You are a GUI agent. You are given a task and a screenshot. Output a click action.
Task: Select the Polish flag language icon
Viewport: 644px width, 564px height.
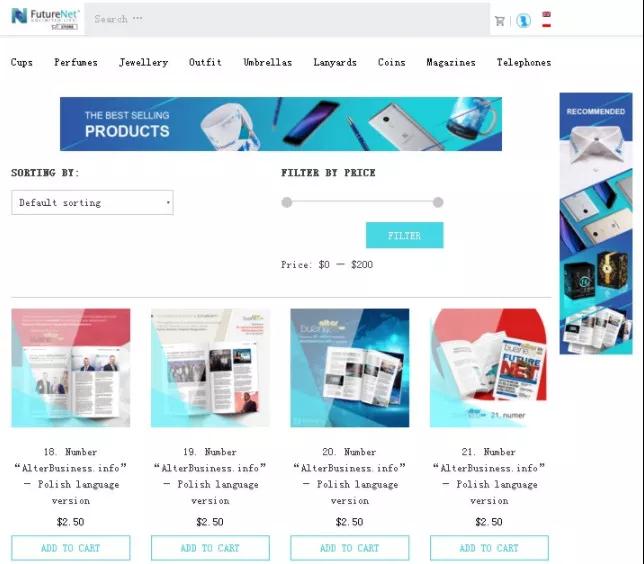[x=546, y=25]
